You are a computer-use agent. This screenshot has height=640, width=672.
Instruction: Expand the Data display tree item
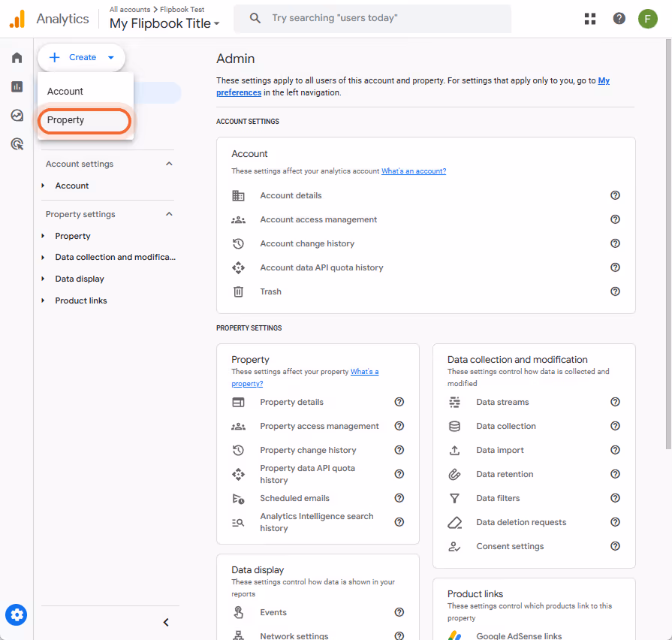(43, 279)
